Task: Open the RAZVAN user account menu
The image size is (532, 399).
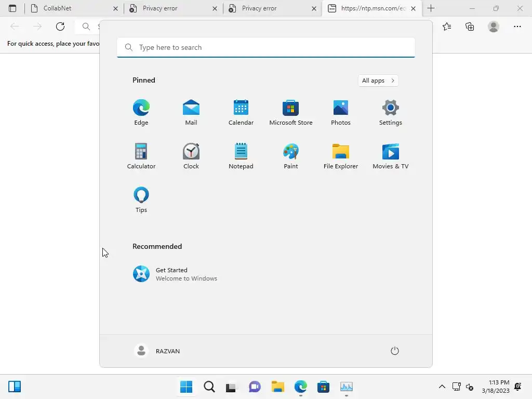Action: click(x=157, y=351)
